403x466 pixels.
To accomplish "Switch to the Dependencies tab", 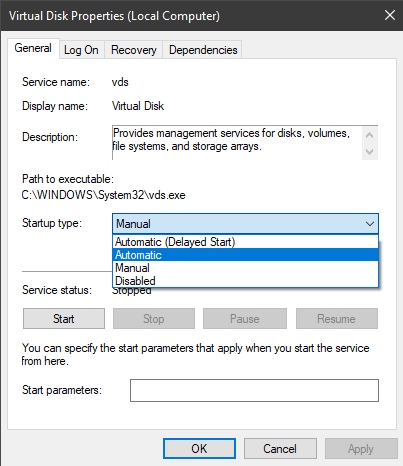I will 203,50.
